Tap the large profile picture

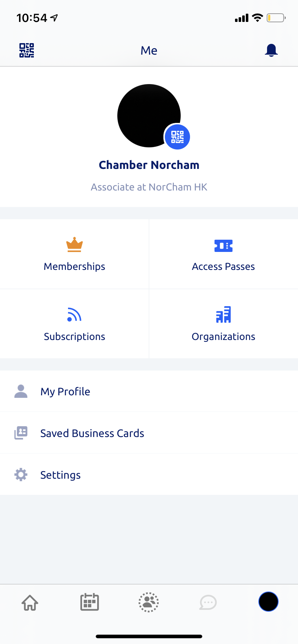click(149, 116)
